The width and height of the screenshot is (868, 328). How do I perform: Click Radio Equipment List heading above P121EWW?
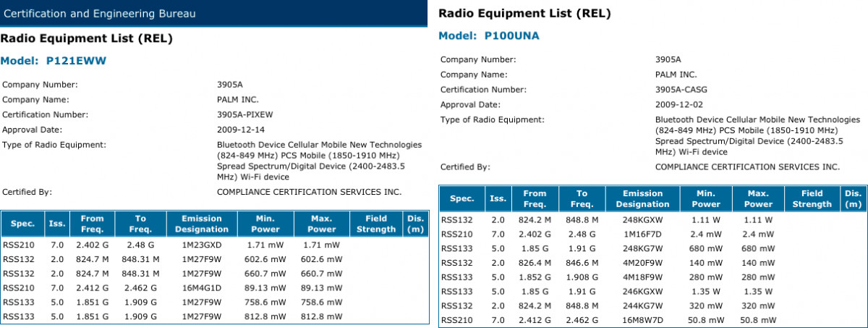coord(86,38)
